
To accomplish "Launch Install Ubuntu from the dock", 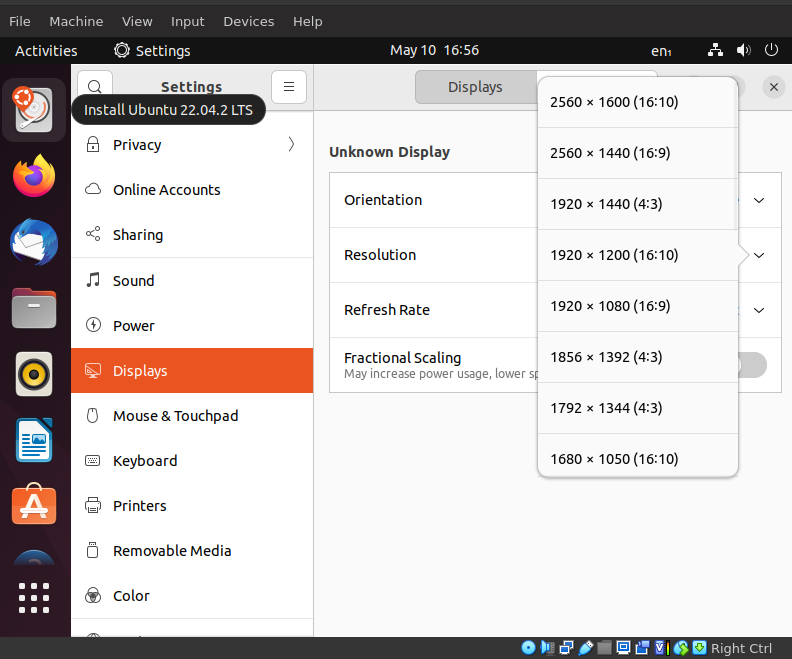I will pyautogui.click(x=34, y=110).
